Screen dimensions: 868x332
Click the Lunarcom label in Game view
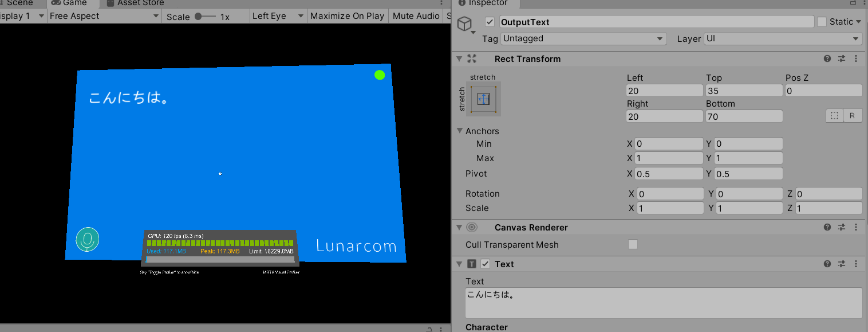click(x=357, y=246)
